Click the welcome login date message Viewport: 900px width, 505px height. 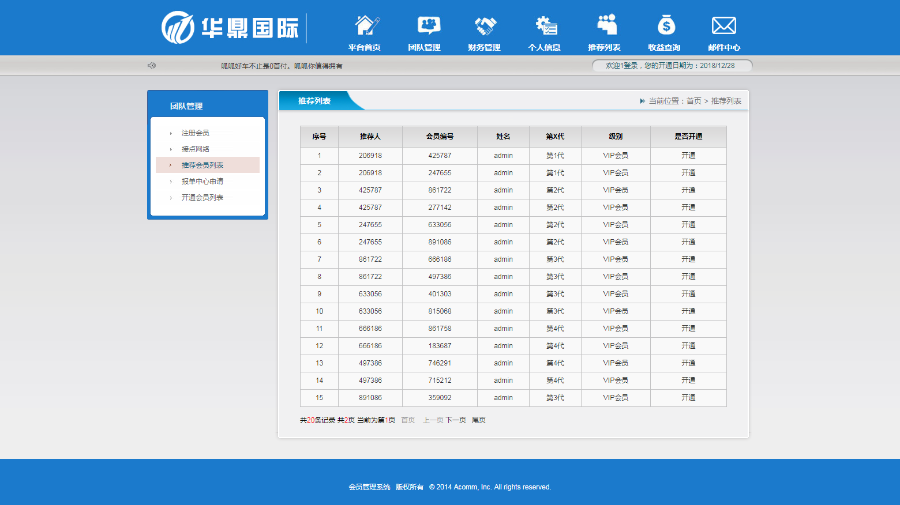tap(670, 65)
